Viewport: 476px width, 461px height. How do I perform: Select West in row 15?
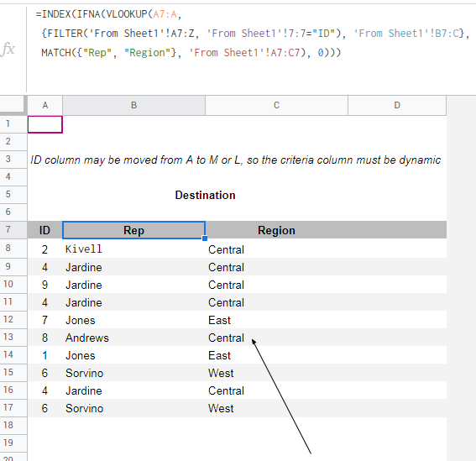click(x=276, y=373)
